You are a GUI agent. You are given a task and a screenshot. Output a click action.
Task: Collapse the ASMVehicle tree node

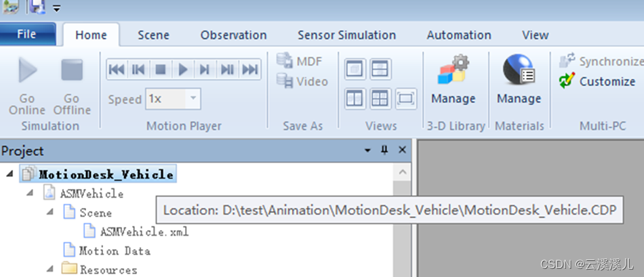[30, 193]
